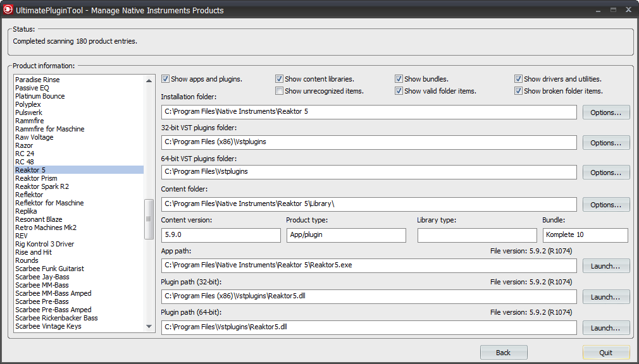Enable Show unrecognized items checkbox
639x364 pixels.
pos(279,91)
